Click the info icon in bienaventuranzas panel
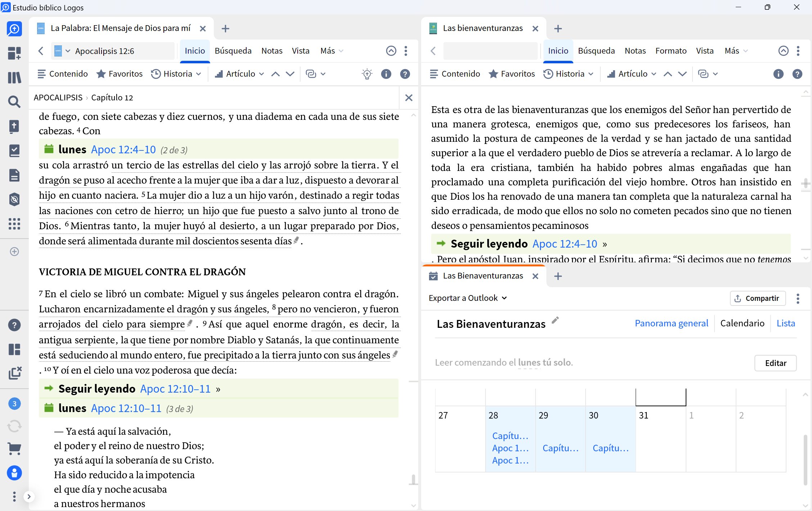Image resolution: width=812 pixels, height=511 pixels. point(778,74)
